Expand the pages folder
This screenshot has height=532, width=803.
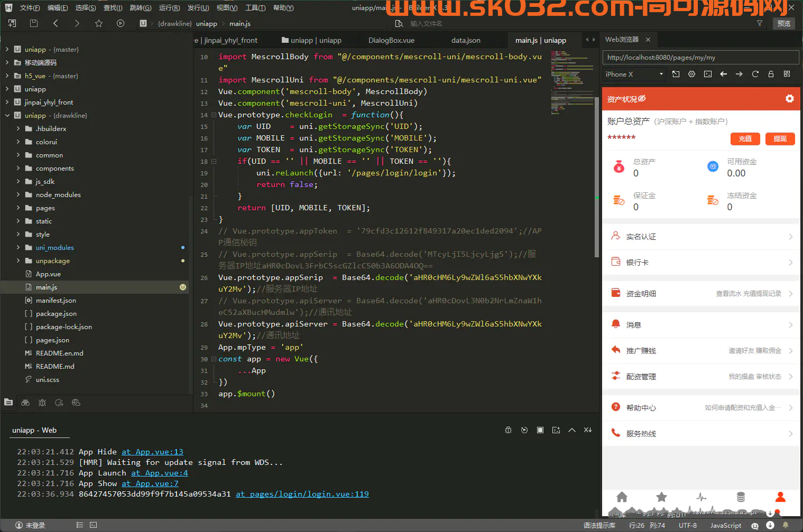[x=18, y=208]
